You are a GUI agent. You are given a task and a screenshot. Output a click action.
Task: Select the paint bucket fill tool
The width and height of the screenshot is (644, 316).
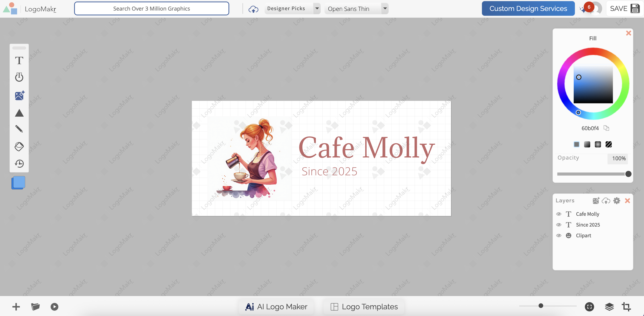point(19,146)
